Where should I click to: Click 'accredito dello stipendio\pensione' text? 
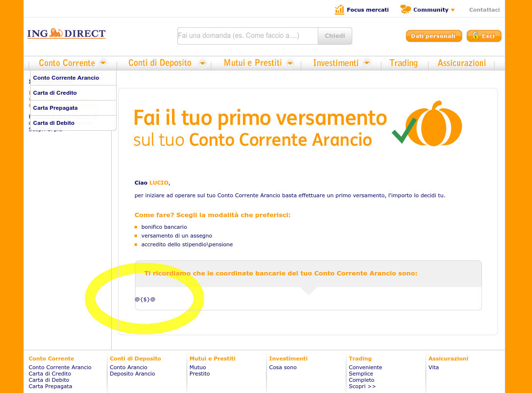coord(187,245)
